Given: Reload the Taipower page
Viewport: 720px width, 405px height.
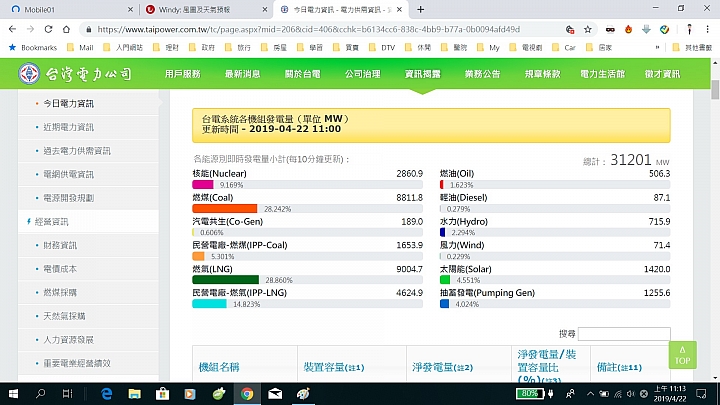Looking at the screenshot, I should coord(48,29).
